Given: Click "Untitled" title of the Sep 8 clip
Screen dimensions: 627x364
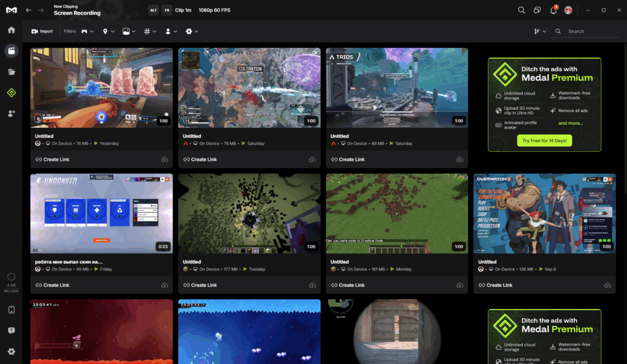Looking at the screenshot, I should click(487, 262).
